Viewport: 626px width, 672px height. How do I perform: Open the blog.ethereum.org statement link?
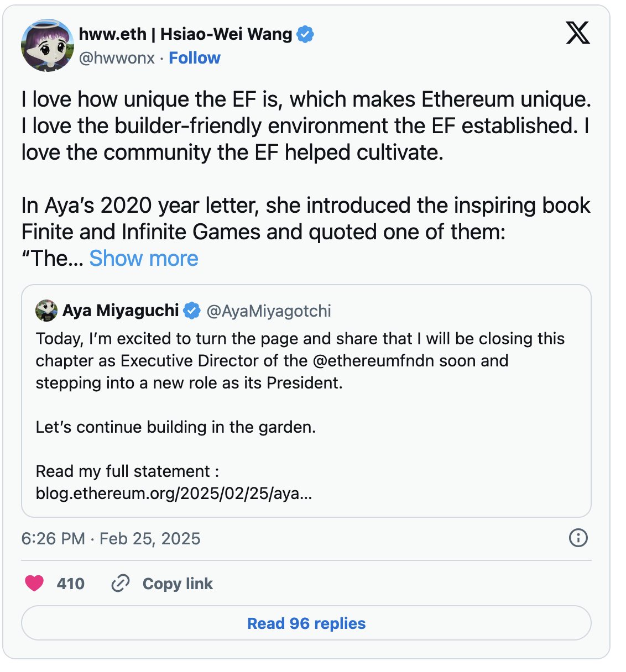pos(173,492)
